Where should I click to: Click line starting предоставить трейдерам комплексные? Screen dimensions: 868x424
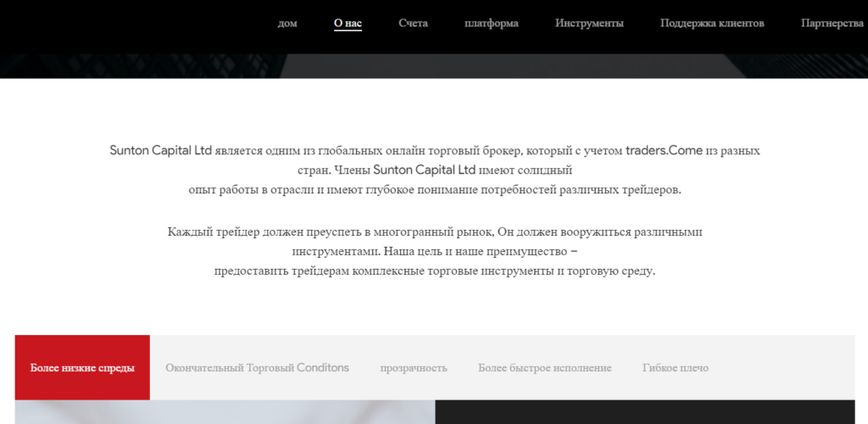click(435, 271)
